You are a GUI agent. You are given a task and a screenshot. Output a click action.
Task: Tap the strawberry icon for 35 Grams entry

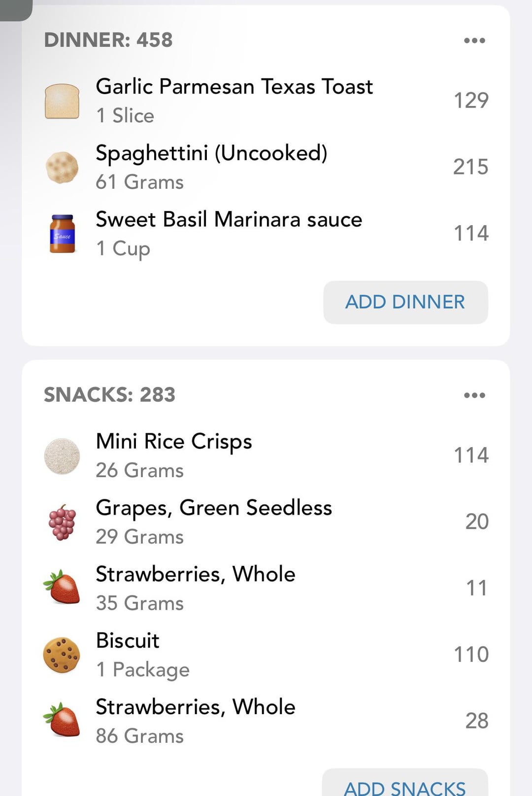click(62, 587)
